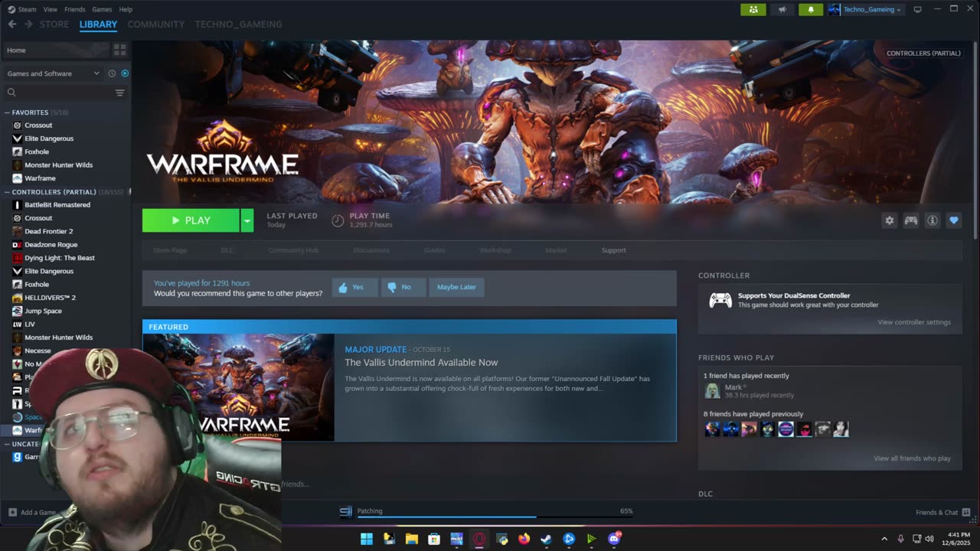Go forward with the right arrow
This screenshot has width=980, height=551.
[28, 24]
